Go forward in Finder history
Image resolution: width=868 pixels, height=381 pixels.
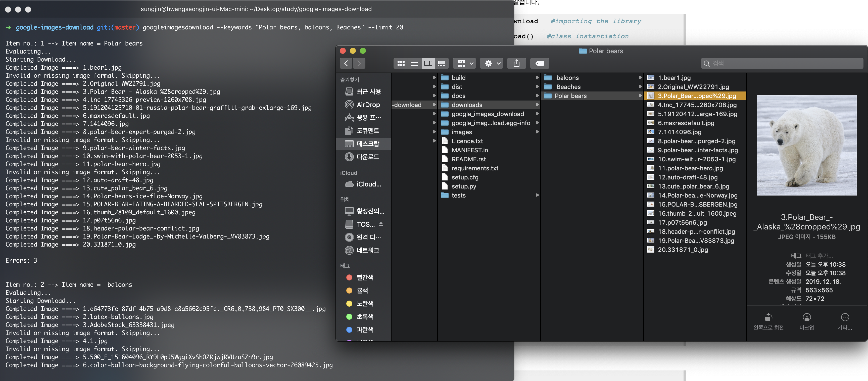[359, 63]
